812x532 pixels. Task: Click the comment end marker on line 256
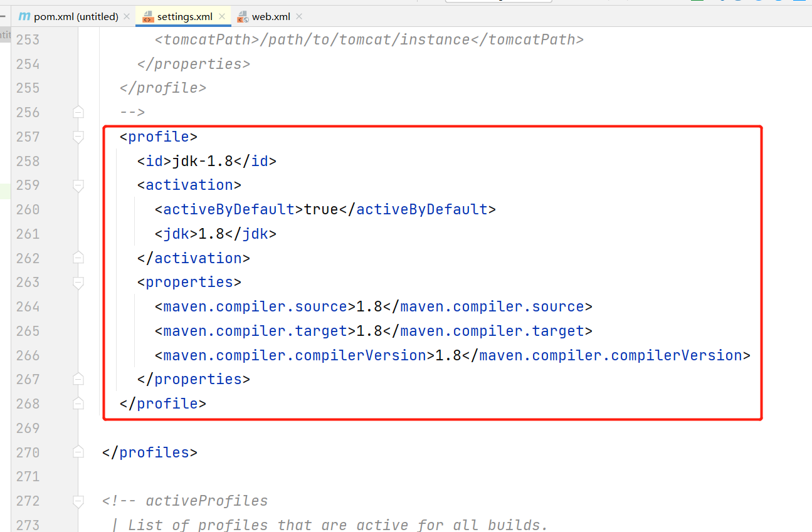(132, 112)
